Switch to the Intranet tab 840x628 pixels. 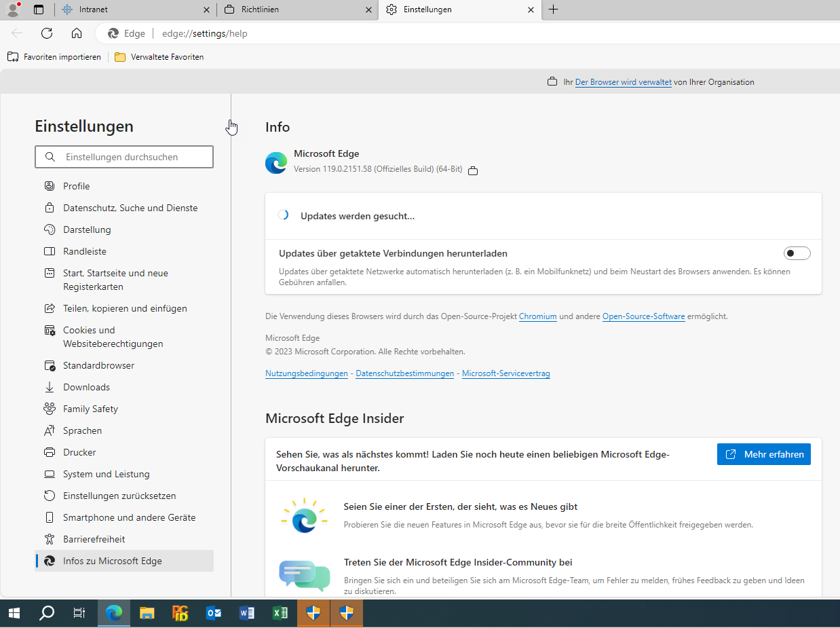(135, 10)
